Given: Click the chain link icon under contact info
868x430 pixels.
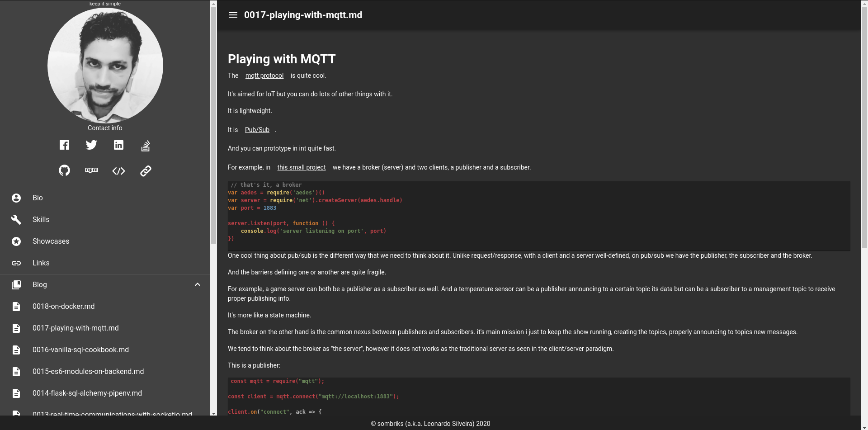Looking at the screenshot, I should [146, 170].
